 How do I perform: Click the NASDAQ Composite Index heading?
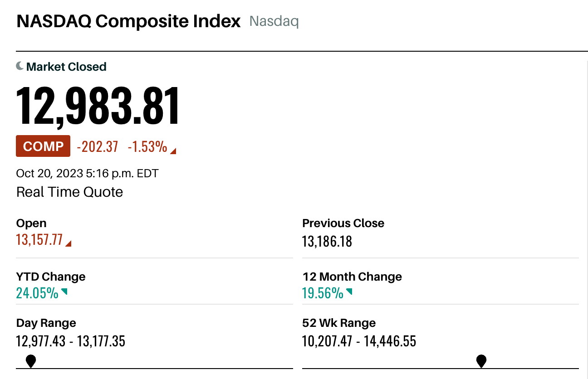pos(128,21)
